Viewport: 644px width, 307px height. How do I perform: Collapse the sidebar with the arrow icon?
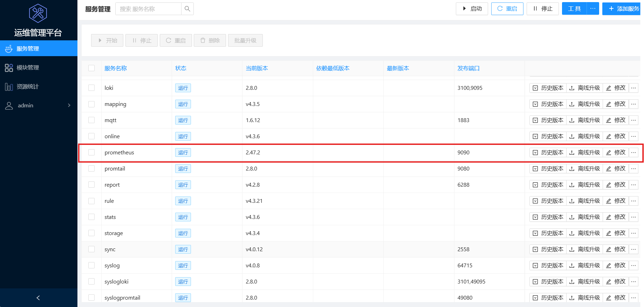pyautogui.click(x=38, y=298)
